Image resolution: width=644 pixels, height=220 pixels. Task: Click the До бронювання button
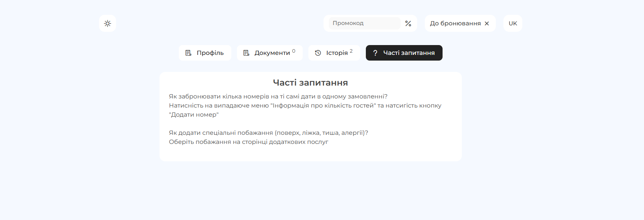coord(455,23)
